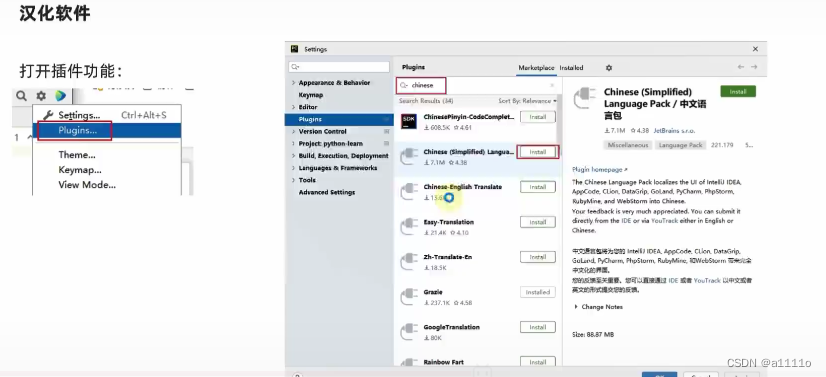This screenshot has width=826, height=377.
Task: Install the Chinese-English Translate plugin
Action: 538,187
